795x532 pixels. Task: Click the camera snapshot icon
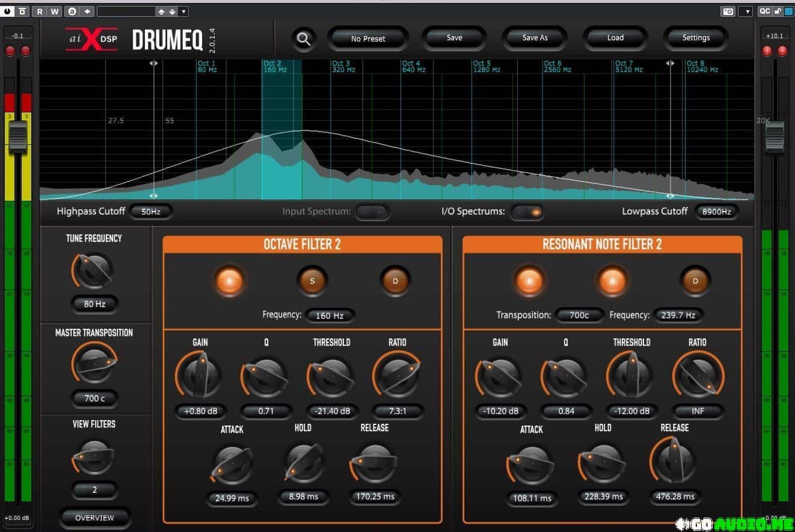pos(728,11)
